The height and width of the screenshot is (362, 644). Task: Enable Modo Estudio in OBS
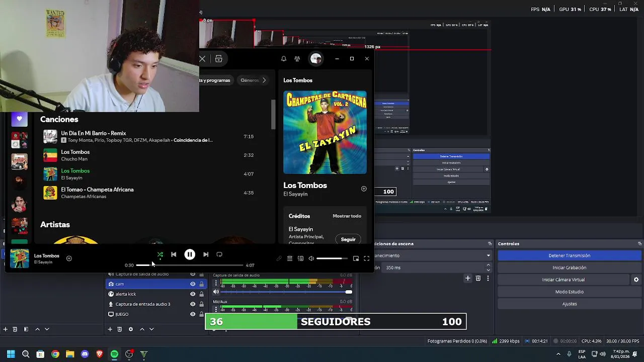tap(569, 292)
